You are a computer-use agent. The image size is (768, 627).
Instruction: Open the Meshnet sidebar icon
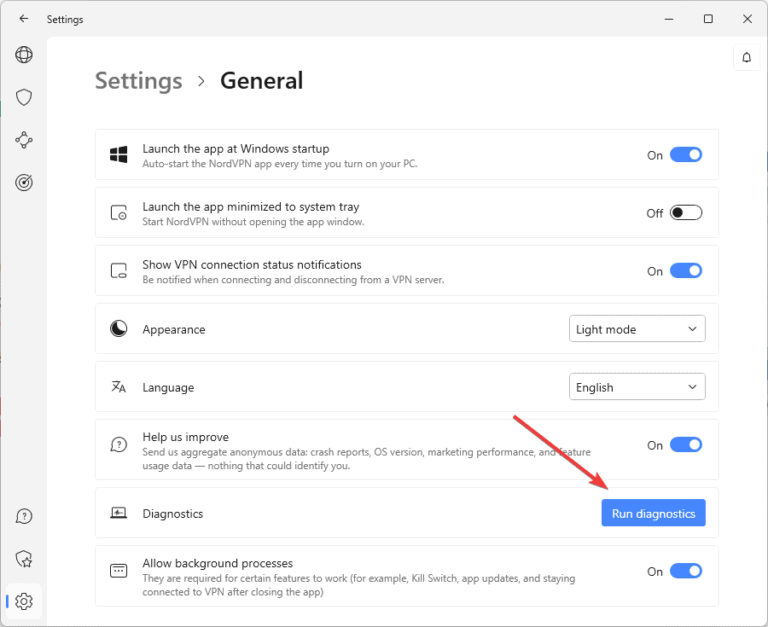pyautogui.click(x=24, y=140)
